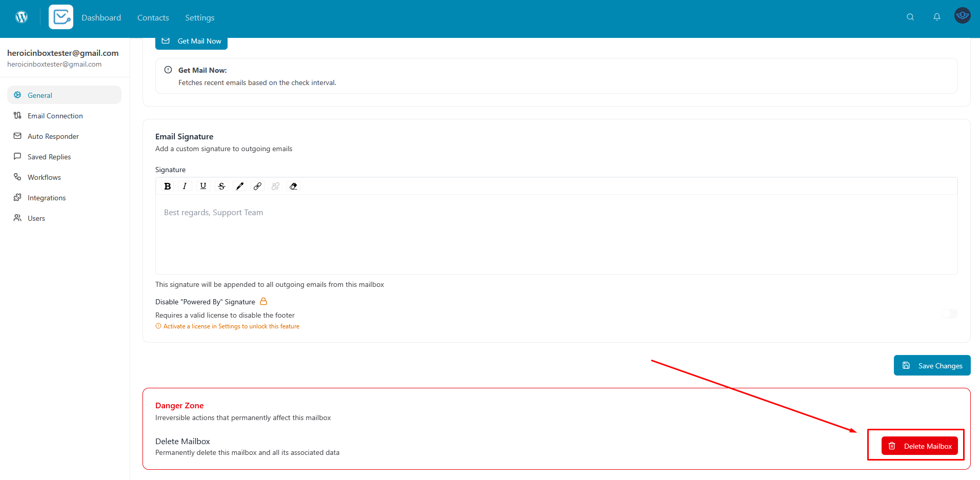Apply bold formatting in signature editor
Viewport: 980px width, 480px height.
tap(168, 186)
